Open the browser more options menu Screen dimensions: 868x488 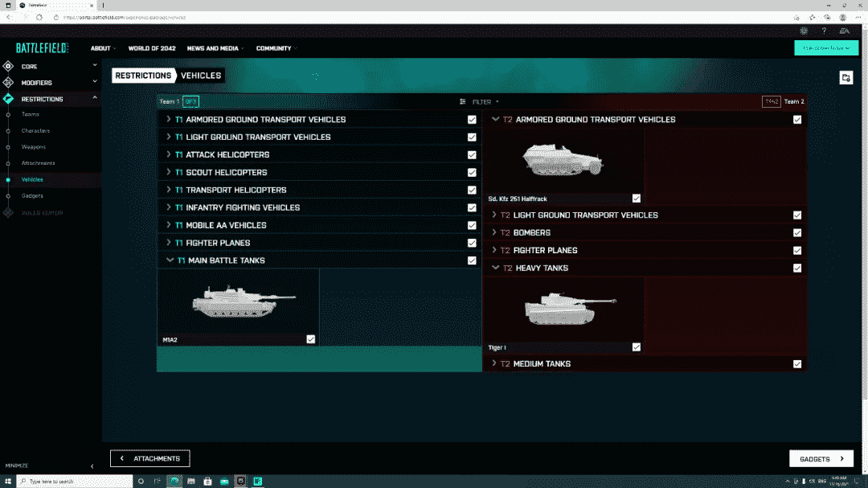(858, 17)
